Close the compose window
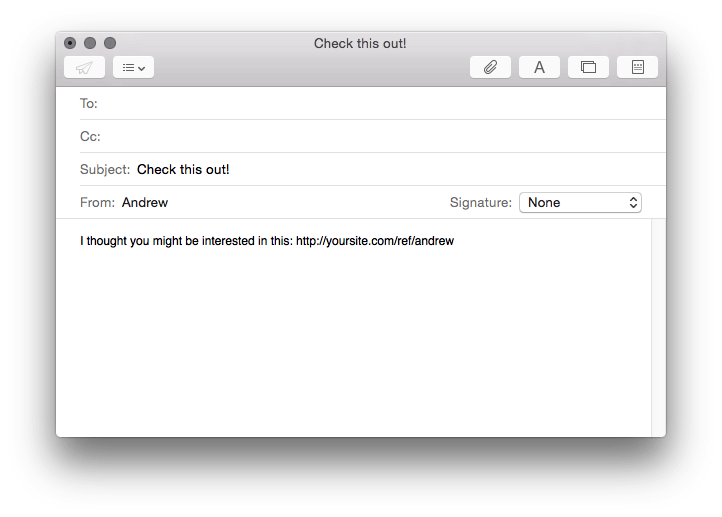 70,43
